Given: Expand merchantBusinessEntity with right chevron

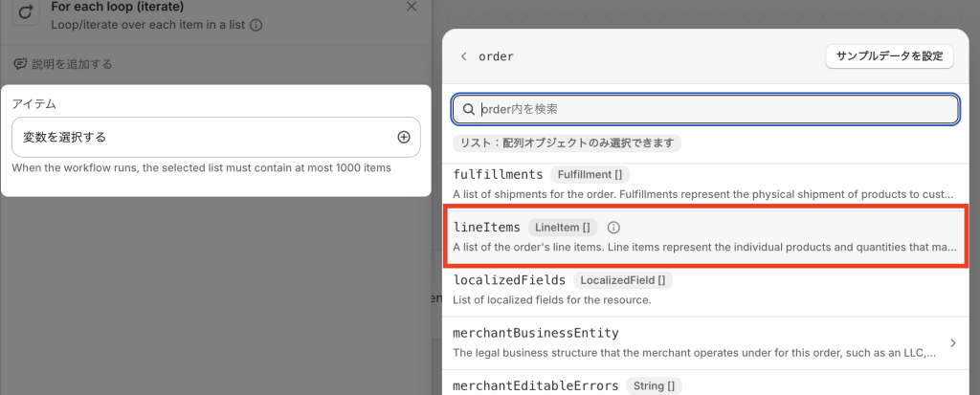Looking at the screenshot, I should (952, 342).
